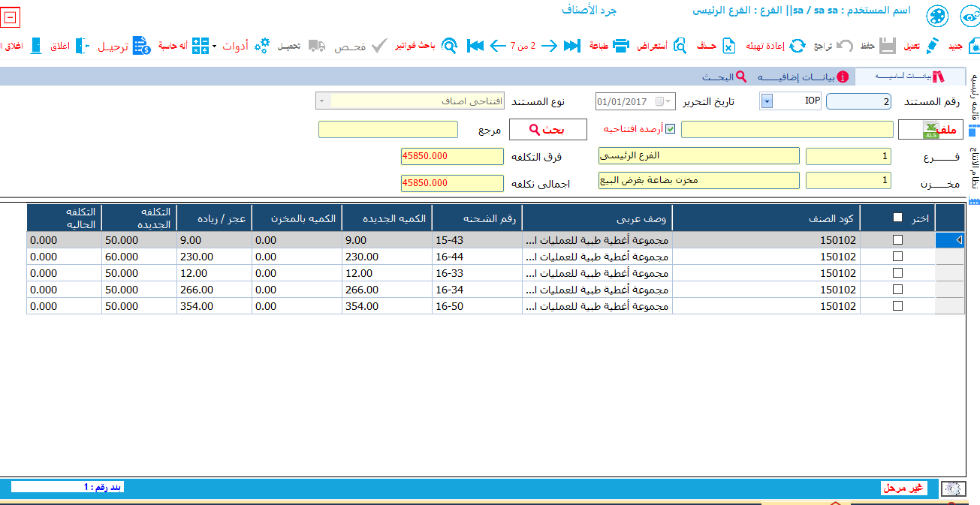Open the أله حاسبة calculator icon

click(x=200, y=47)
